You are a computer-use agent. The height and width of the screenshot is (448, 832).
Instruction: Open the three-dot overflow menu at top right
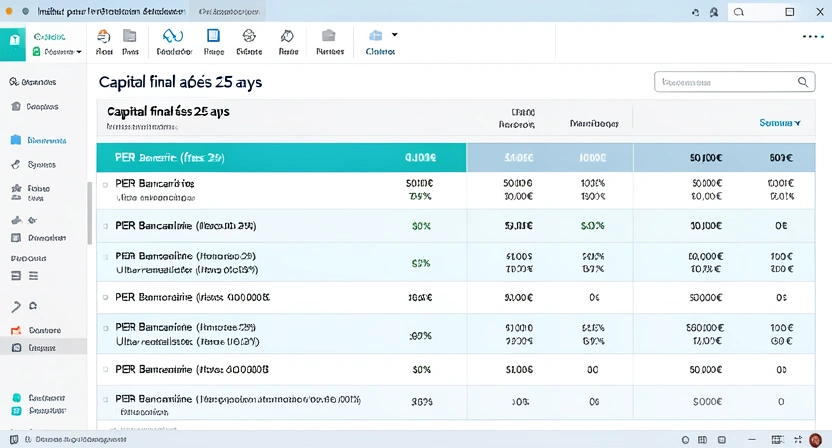(812, 36)
